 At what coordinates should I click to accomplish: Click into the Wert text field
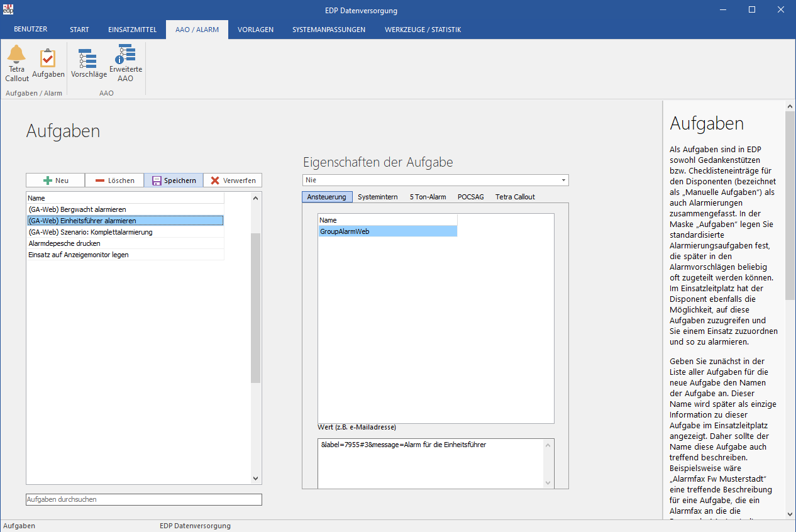pyautogui.click(x=430, y=463)
